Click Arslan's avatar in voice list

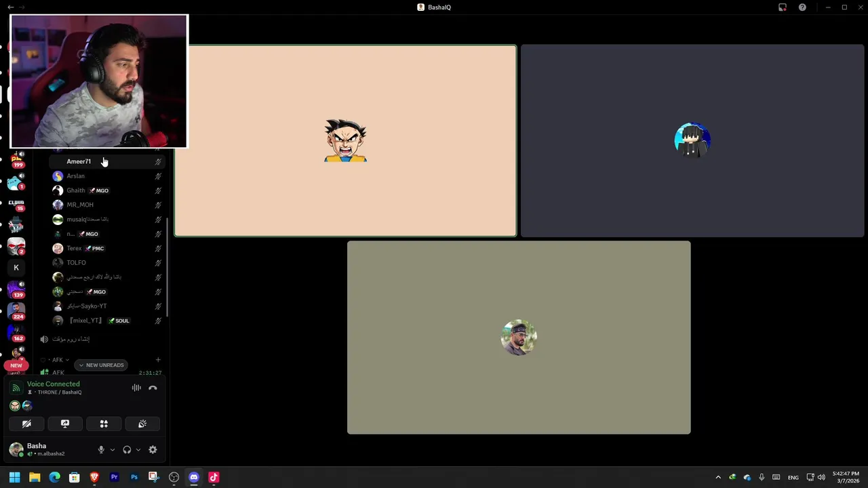coord(58,176)
